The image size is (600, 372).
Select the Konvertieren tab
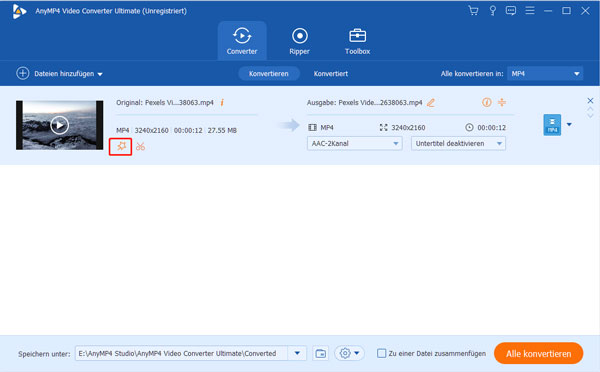pyautogui.click(x=269, y=73)
